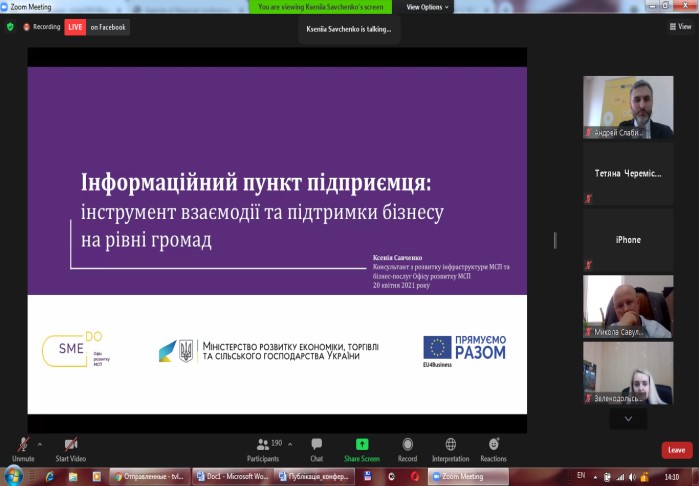Select Микола Савул video thumbnail
This screenshot has width=699, height=486.
pyautogui.click(x=628, y=306)
